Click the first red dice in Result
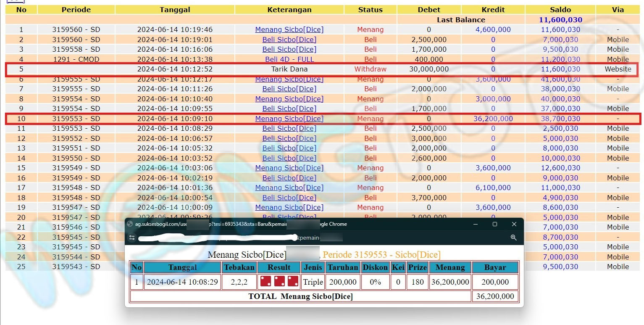 265,281
